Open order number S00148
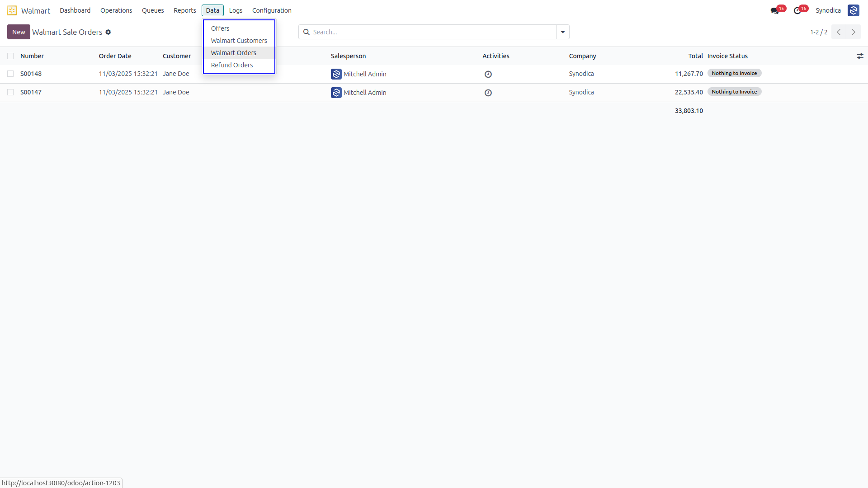Screen dimensions: 868x488 pyautogui.click(x=31, y=74)
